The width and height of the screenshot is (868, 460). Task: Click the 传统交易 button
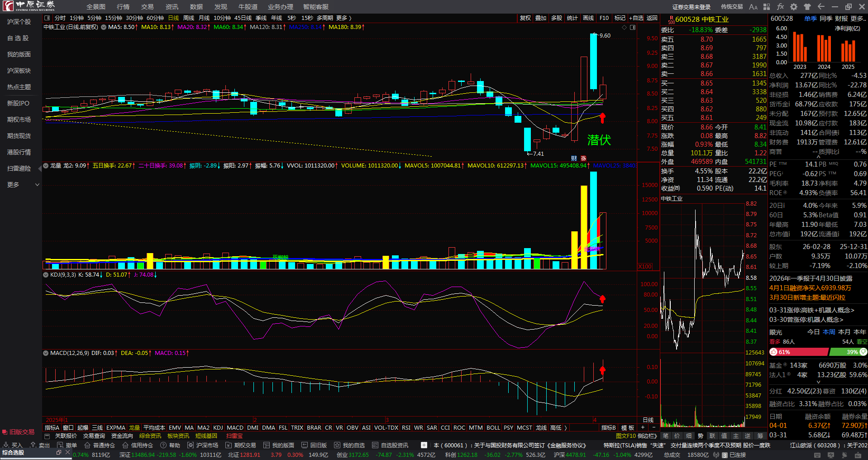pyautogui.click(x=732, y=7)
